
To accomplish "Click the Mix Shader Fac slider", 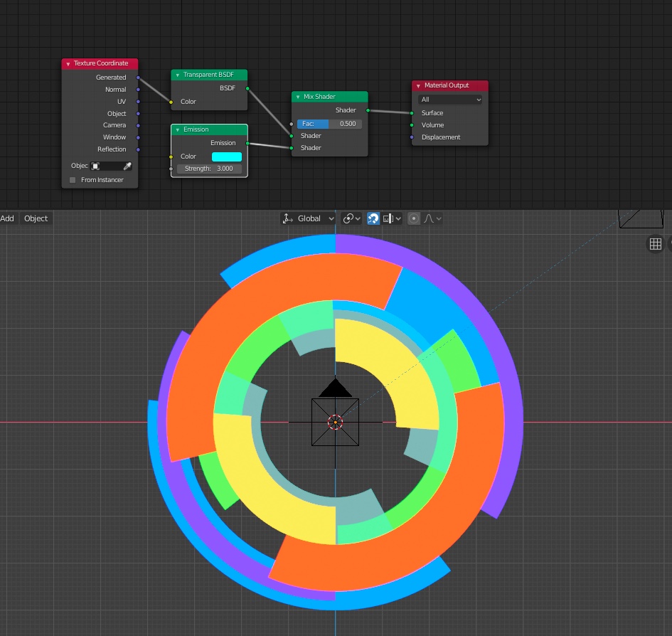I will coord(329,124).
